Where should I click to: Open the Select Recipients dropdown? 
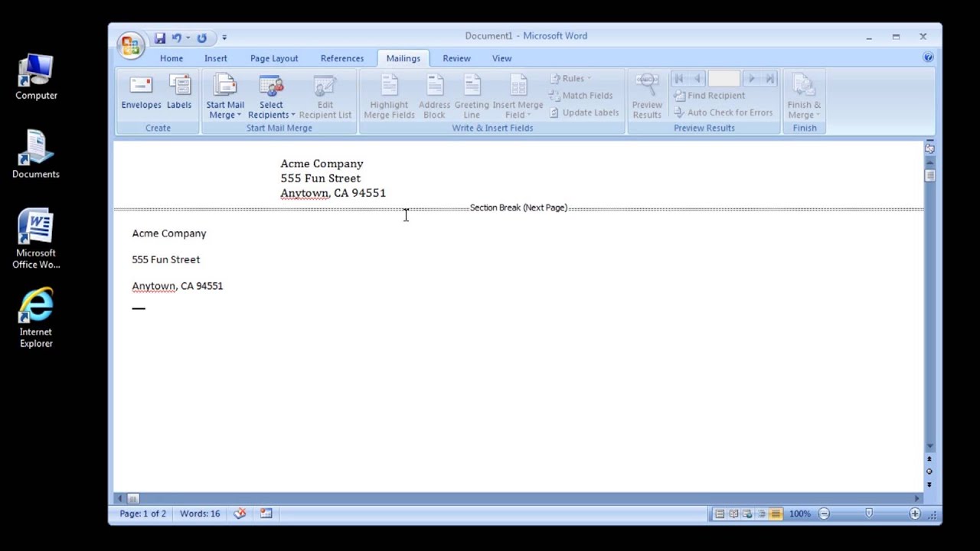(271, 96)
